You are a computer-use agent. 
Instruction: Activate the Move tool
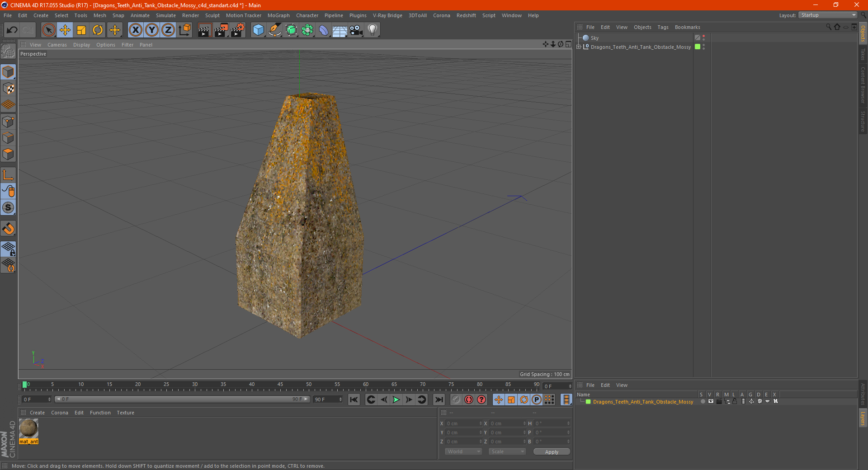click(65, 30)
